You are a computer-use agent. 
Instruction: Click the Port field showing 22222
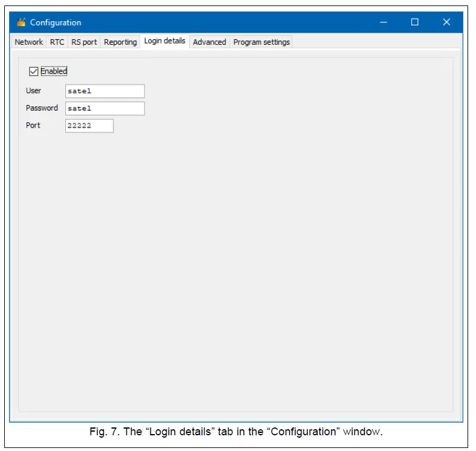click(89, 126)
